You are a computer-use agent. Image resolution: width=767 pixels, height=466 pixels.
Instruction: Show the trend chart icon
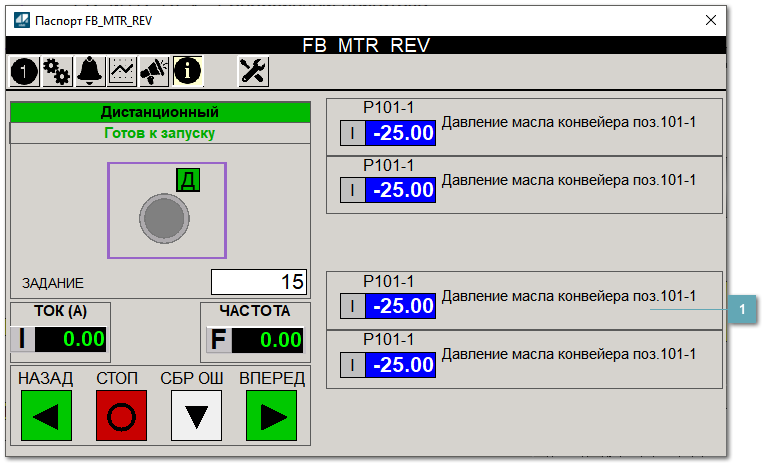click(122, 70)
